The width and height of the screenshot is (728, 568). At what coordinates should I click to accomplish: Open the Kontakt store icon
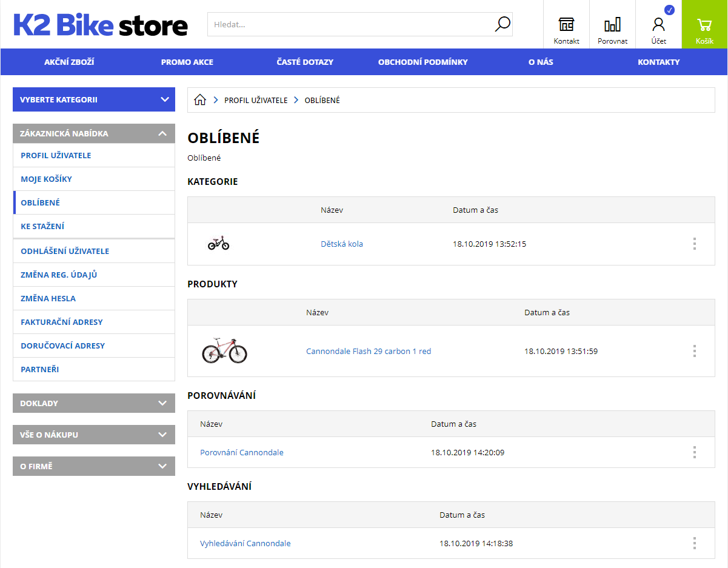tap(566, 25)
